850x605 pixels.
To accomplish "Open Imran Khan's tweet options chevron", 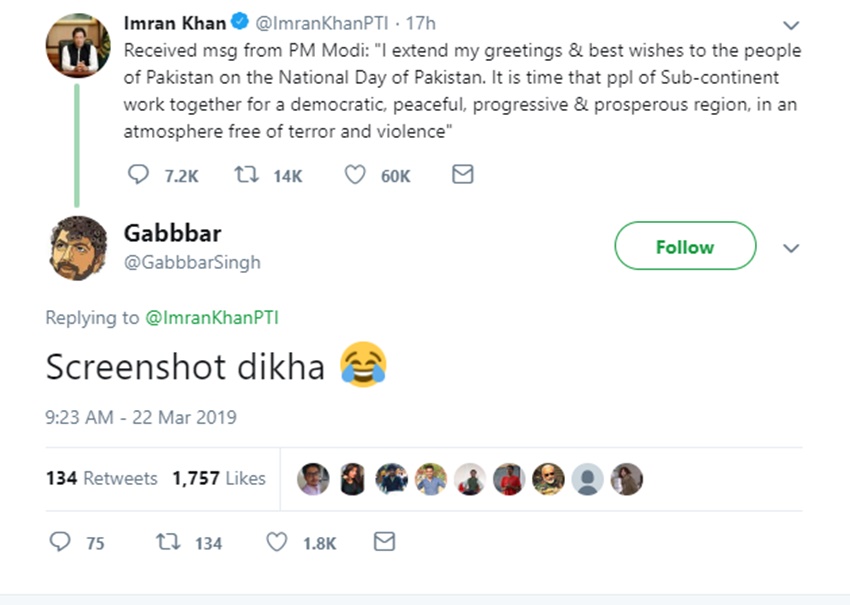I will [x=790, y=25].
